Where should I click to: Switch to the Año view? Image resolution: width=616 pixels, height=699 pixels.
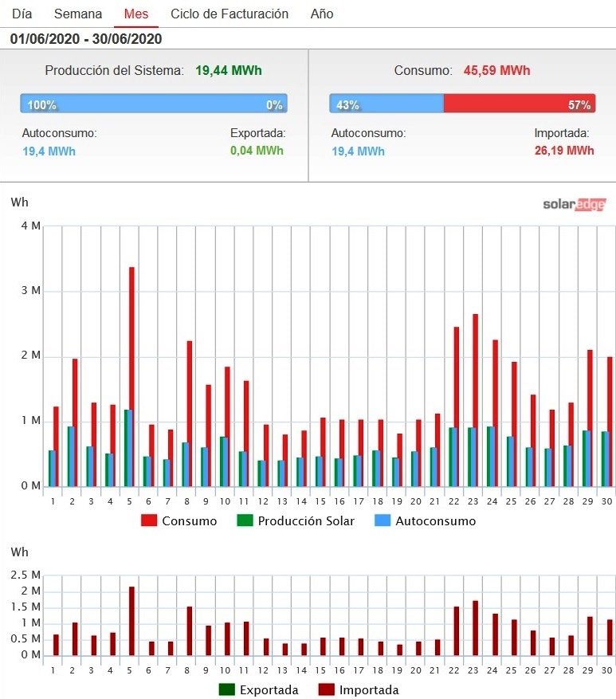pyautogui.click(x=322, y=14)
